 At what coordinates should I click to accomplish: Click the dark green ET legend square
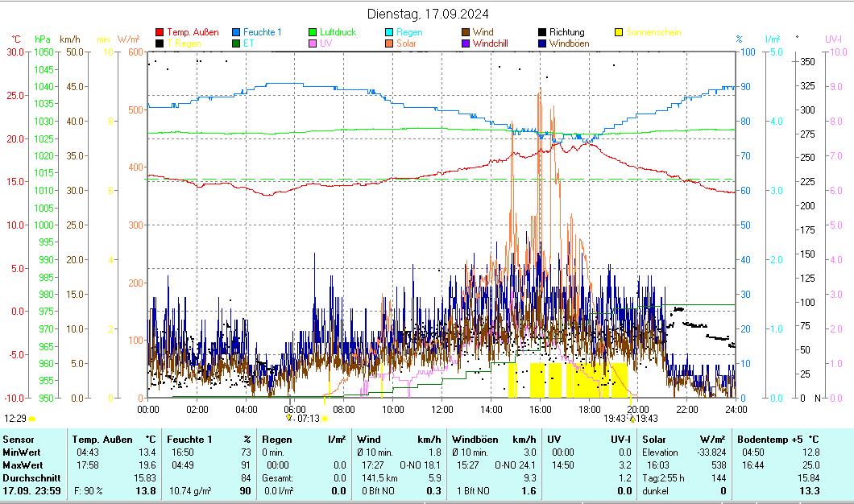pyautogui.click(x=236, y=43)
